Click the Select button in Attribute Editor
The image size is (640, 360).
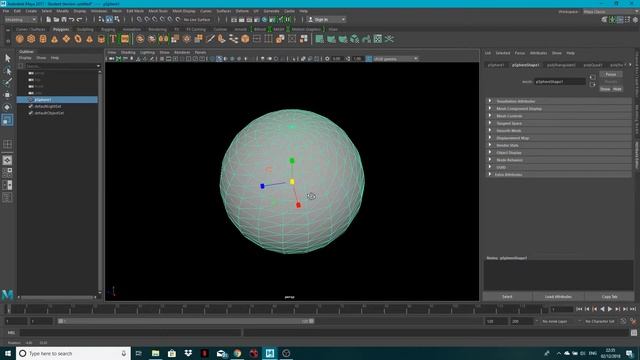507,297
